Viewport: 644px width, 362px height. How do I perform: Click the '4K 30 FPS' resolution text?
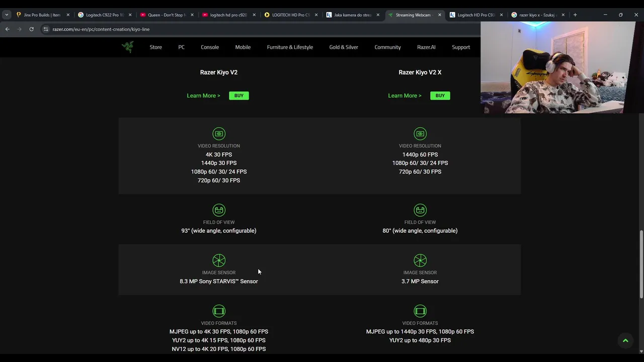point(219,155)
